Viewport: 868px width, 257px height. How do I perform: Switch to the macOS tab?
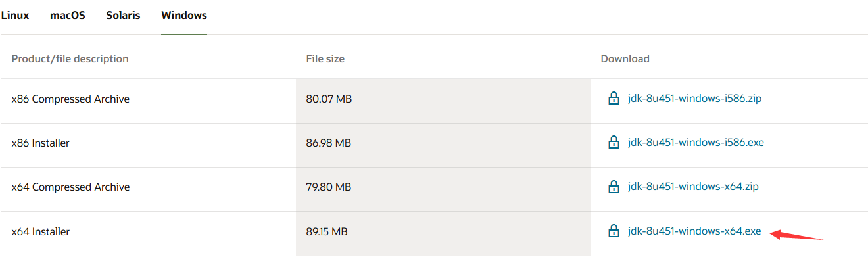tap(68, 15)
